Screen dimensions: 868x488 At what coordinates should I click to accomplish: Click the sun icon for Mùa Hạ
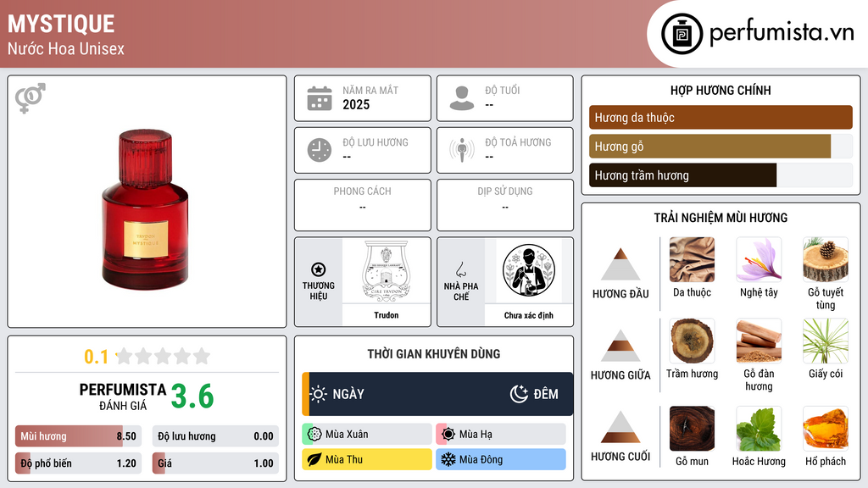tap(448, 435)
